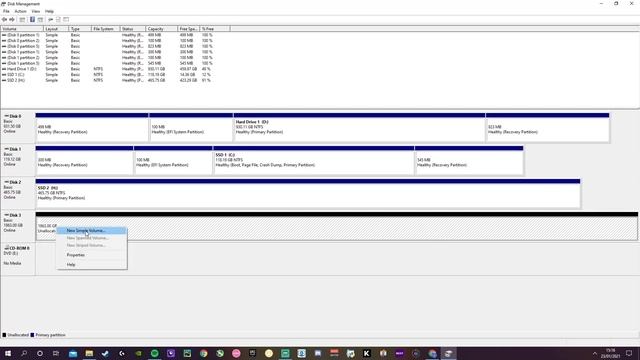This screenshot has width=640, height=360.
Task: Click the key-shaped toolbar icon
Action: (51, 20)
